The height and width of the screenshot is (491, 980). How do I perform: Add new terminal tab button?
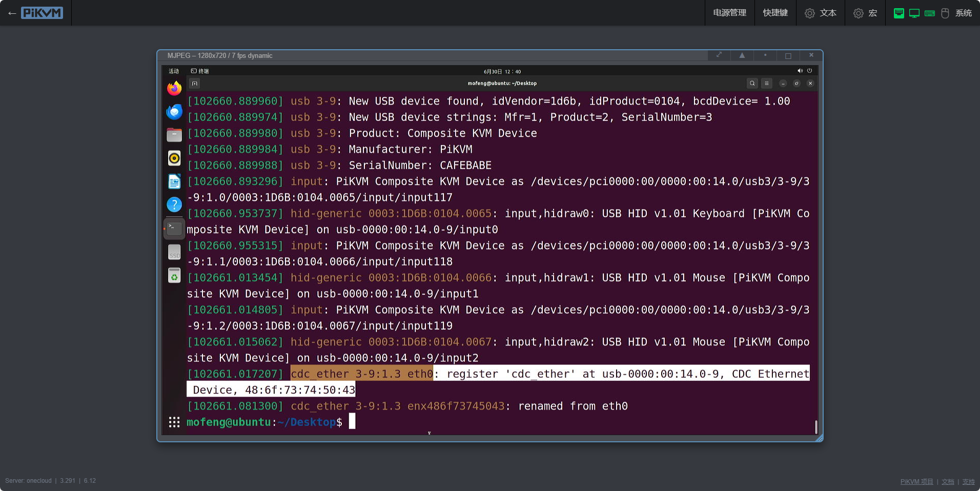pyautogui.click(x=194, y=84)
